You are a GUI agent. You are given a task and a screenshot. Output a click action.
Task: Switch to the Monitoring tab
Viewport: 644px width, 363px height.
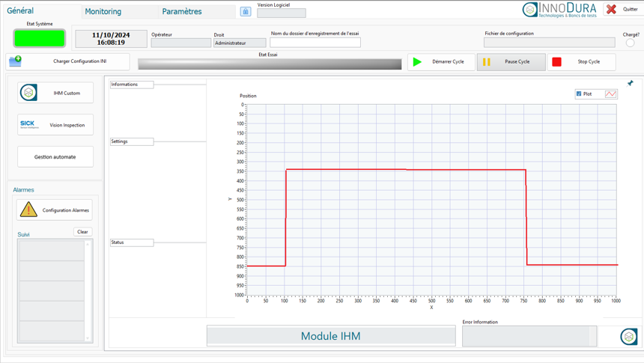coord(103,11)
